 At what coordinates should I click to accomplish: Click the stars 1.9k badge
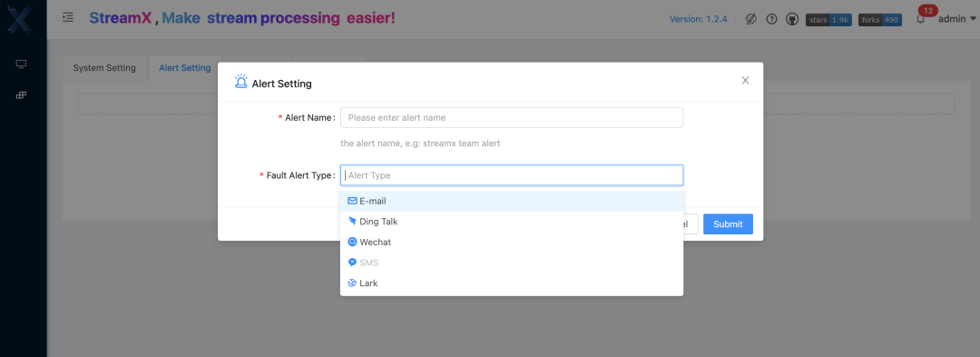(828, 20)
